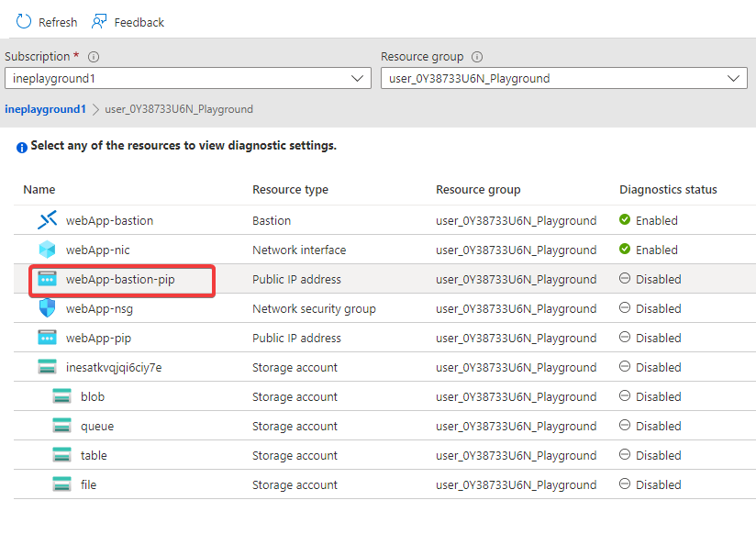Click the Resource type column header
This screenshot has height=556, width=756.
[x=290, y=190]
